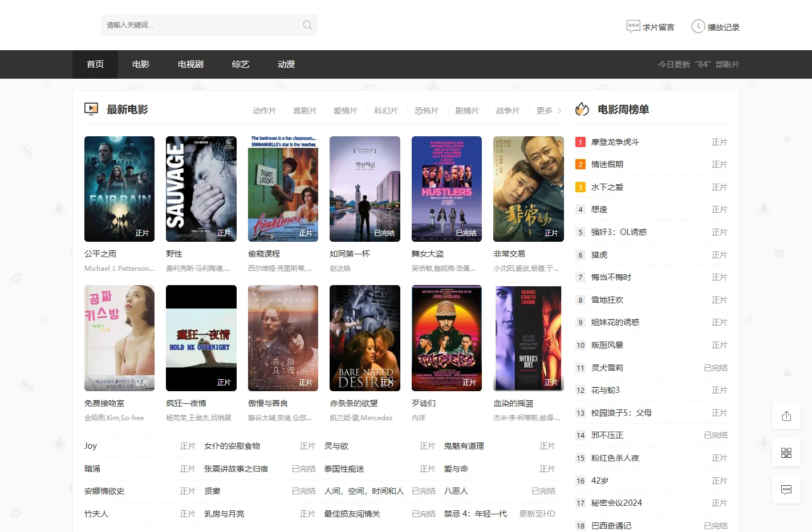Open the 免费接吻室 poster
Viewport: 812px width, 532px height.
click(x=119, y=338)
